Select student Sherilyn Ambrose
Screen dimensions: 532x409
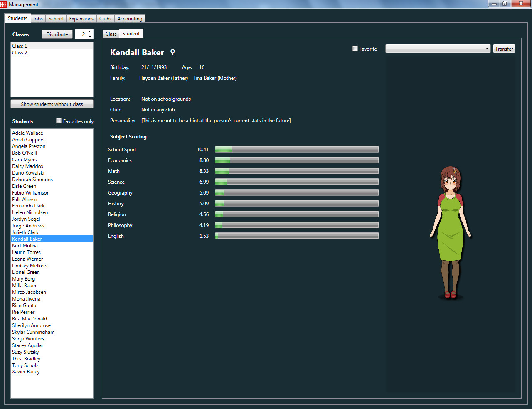pyautogui.click(x=52, y=325)
